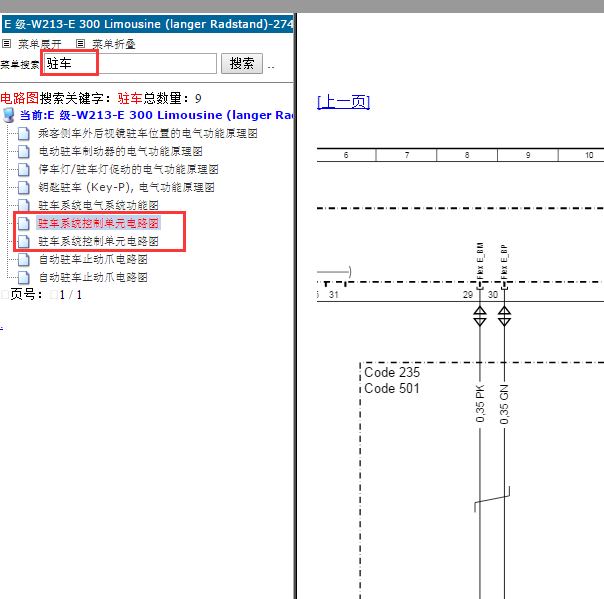Select the black-text 驻车系统控制单元电路图 entry

[98, 242]
